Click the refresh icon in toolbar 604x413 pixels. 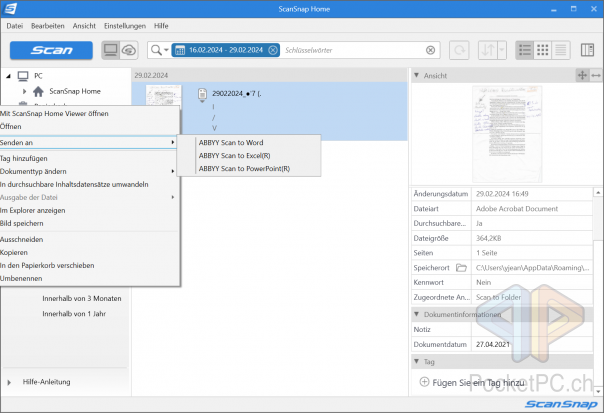459,50
